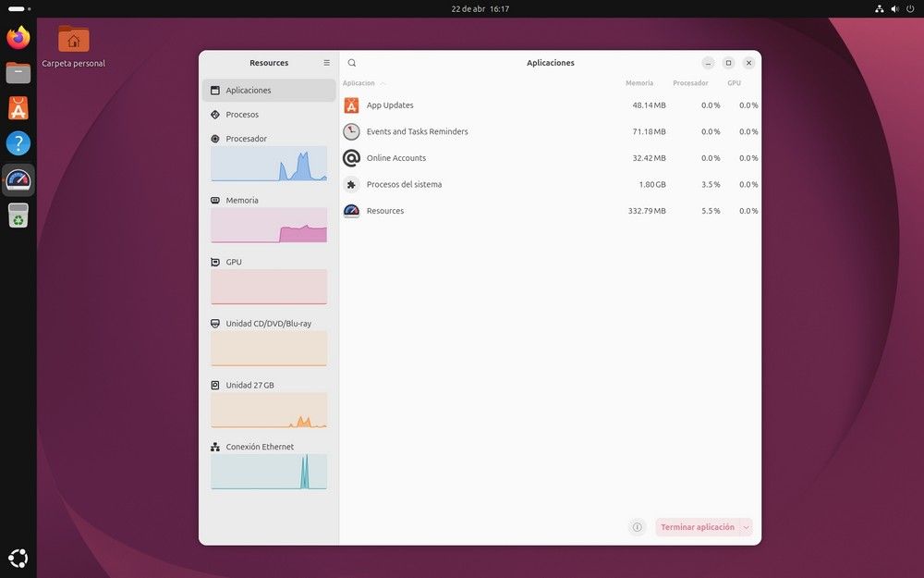Launch Firefox from the dock
This screenshot has width=924, height=578.
coord(18,38)
